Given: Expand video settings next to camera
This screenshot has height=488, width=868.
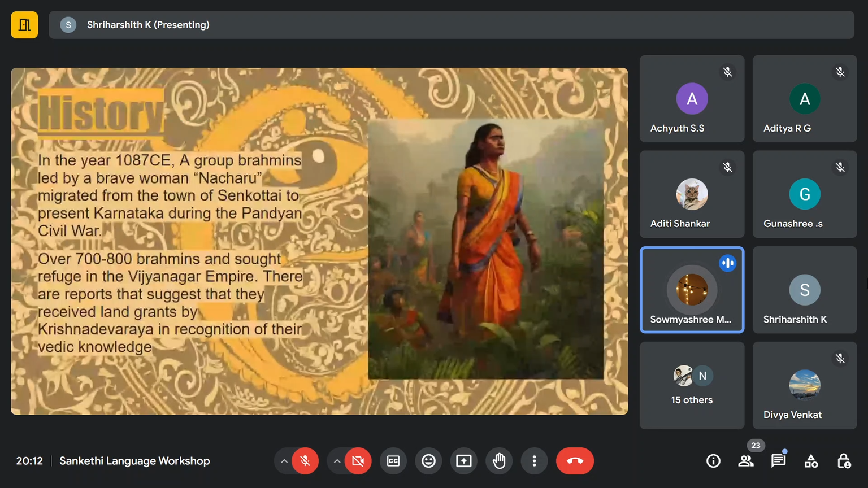Looking at the screenshot, I should coord(337,461).
